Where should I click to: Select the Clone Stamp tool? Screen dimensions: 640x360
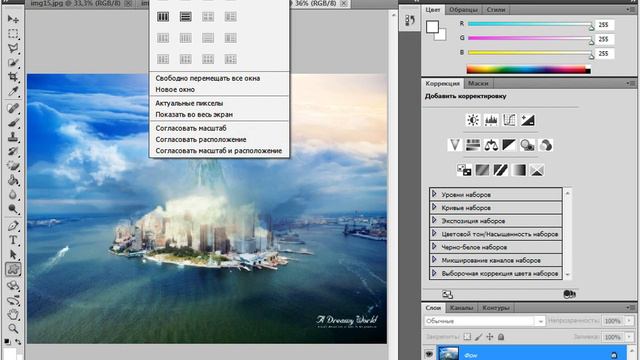pos(13,137)
